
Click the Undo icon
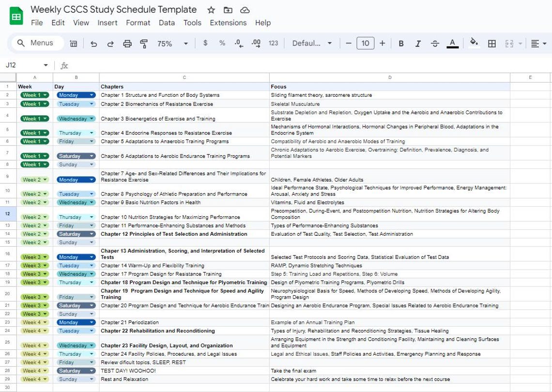click(93, 43)
